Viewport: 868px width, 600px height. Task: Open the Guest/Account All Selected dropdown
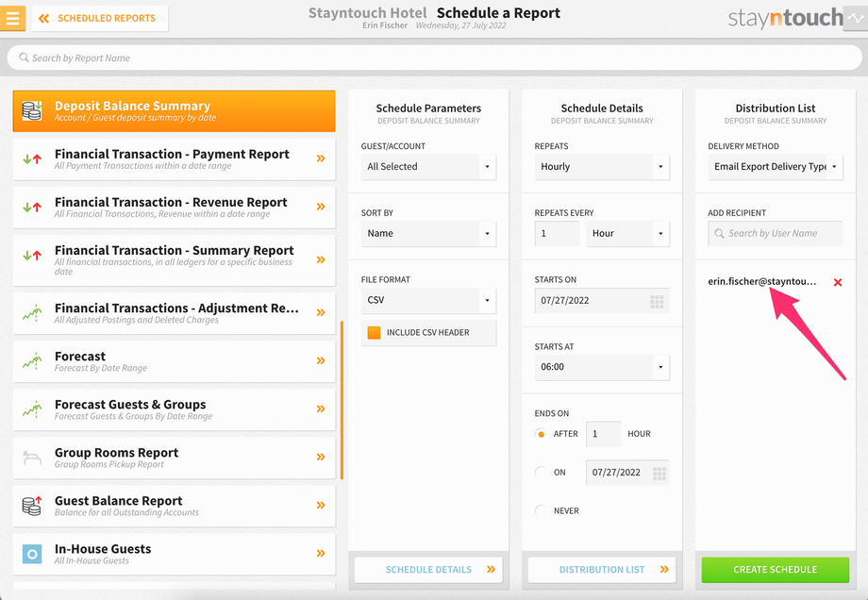428,167
